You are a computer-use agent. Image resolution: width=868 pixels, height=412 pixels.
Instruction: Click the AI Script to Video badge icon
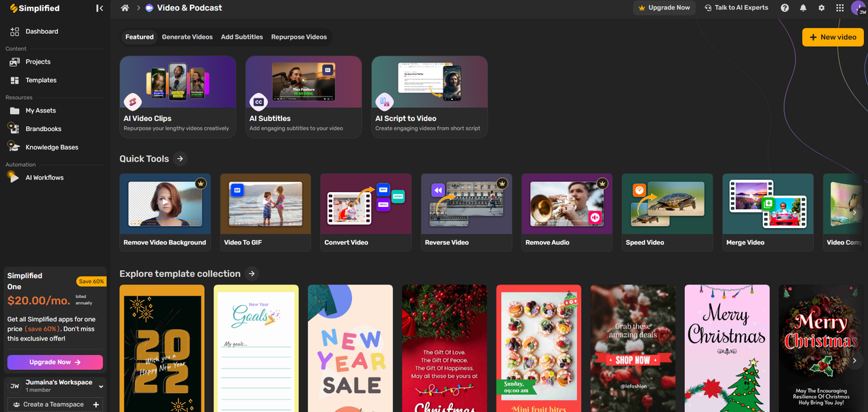click(384, 102)
